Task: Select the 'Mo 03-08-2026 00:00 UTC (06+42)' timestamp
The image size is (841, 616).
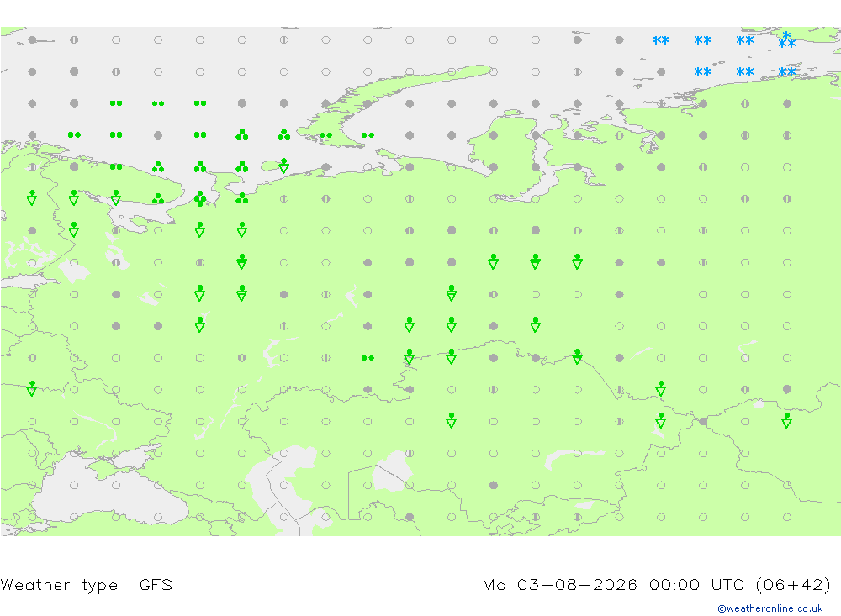Action: pos(657,584)
